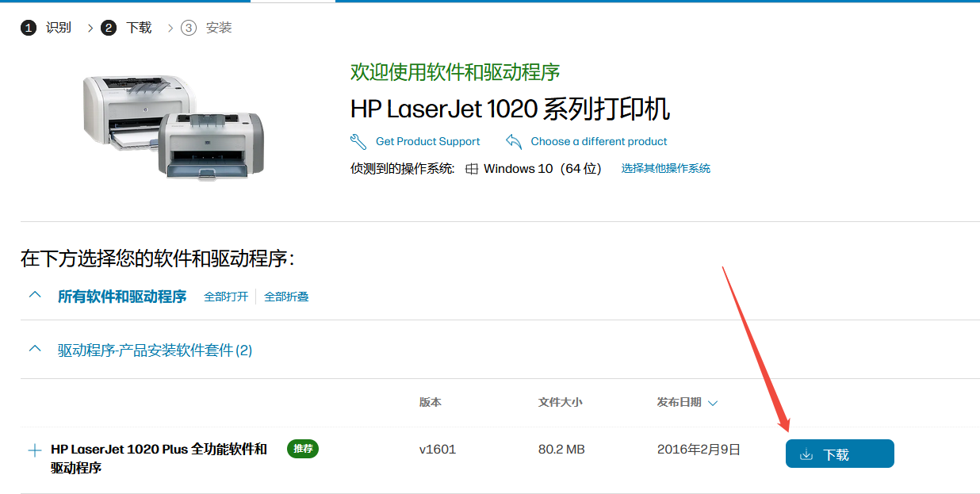Click the release date 2016年2月9日

pyautogui.click(x=699, y=450)
